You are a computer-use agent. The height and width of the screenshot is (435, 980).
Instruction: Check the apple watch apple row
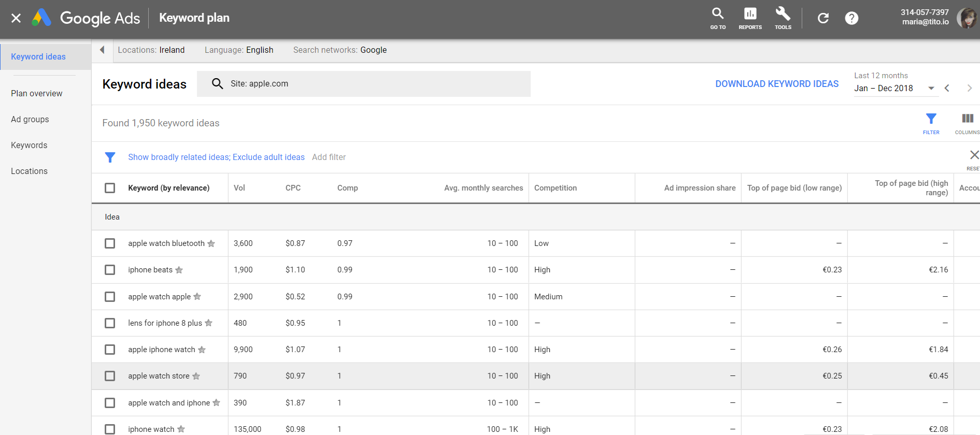(110, 297)
